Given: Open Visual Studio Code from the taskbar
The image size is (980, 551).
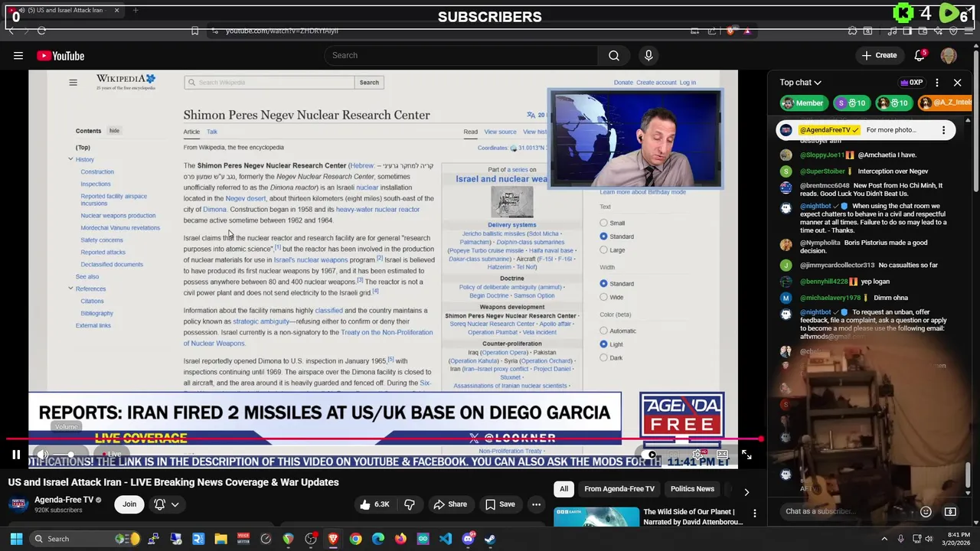Looking at the screenshot, I should pyautogui.click(x=446, y=539).
